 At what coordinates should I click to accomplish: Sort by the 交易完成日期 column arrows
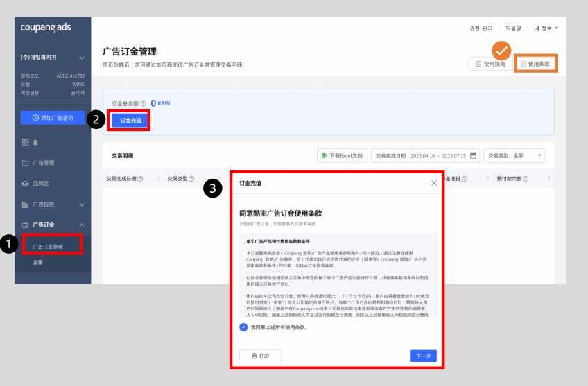[158, 179]
